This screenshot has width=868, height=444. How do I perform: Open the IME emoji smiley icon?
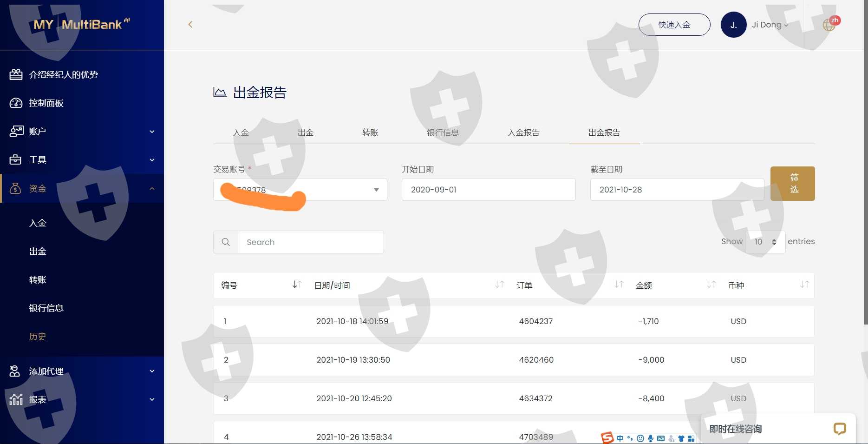tap(640, 438)
